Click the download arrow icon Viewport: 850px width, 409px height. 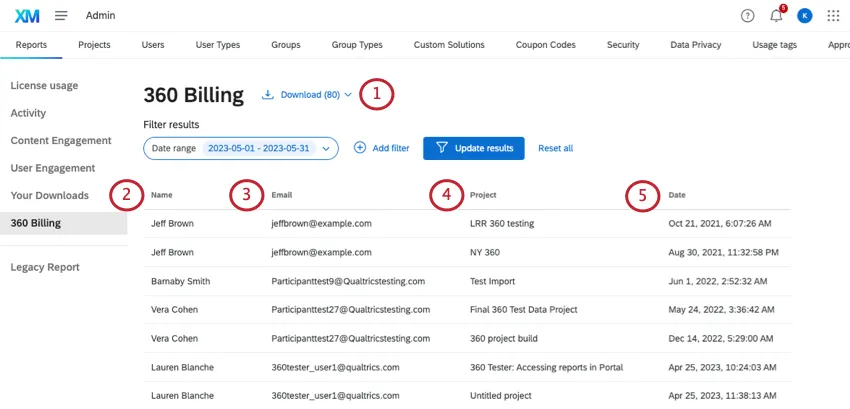coord(267,95)
